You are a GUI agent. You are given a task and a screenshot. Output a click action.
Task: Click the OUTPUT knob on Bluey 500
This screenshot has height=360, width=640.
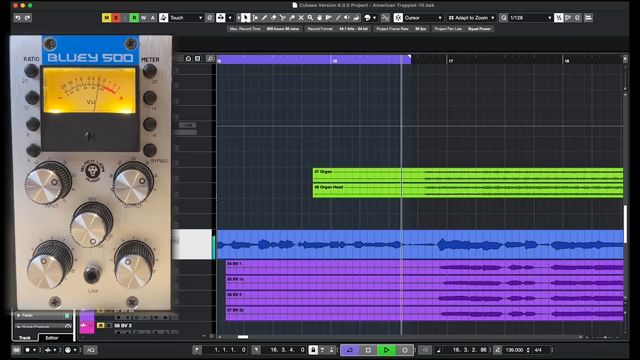point(133,183)
